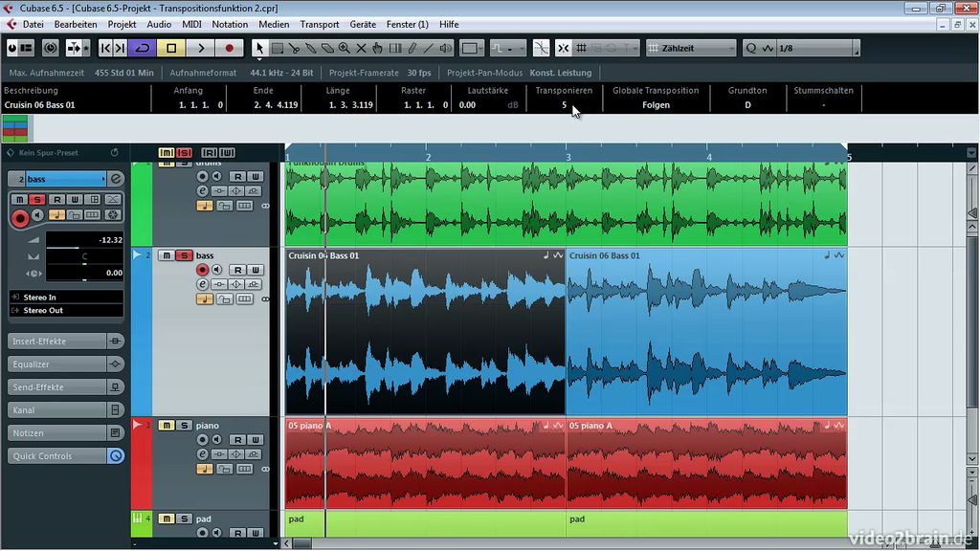Adjust the track delay slider at 0.00
The width and height of the screenshot is (980, 551).
[84, 273]
